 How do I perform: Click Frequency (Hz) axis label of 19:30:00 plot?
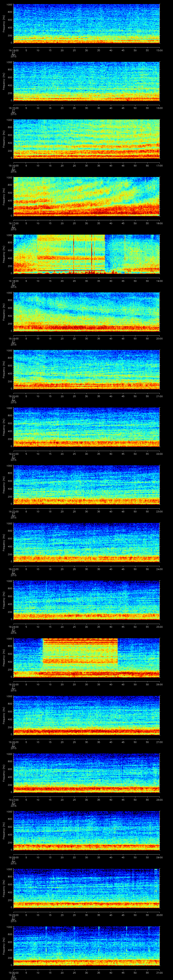click(4, 947)
